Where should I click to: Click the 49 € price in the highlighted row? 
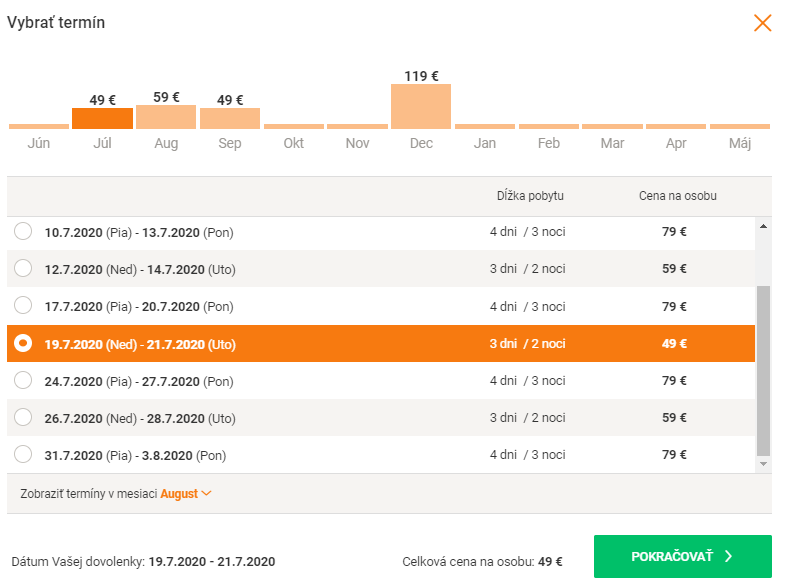coord(674,344)
